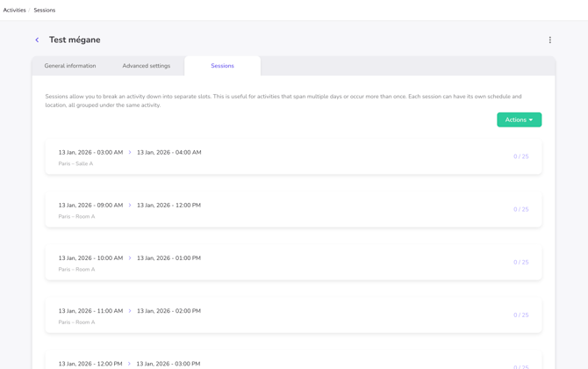The width and height of the screenshot is (588, 369).
Task: Click the 02:00 PM end time in the 11:00 AM session
Action: click(x=169, y=311)
